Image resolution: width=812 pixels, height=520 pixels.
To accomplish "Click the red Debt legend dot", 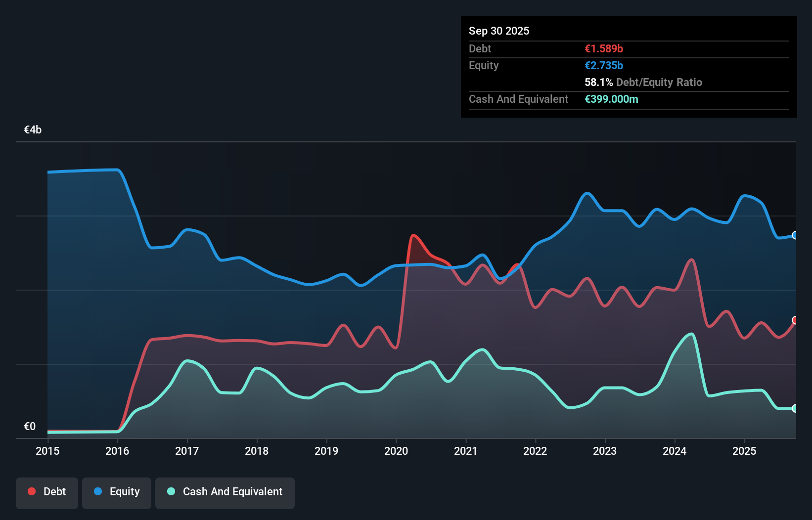I will point(31,491).
